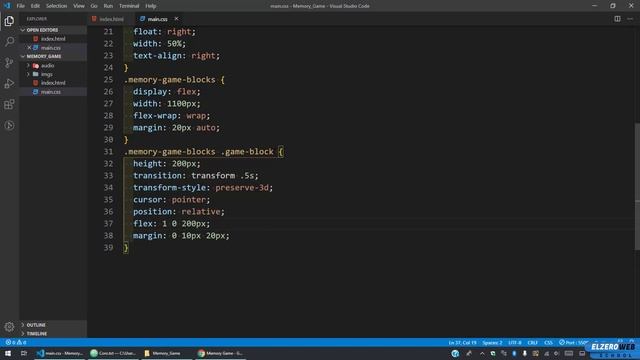This screenshot has height=360, width=640.
Task: Show hidden system tray icons
Action: tap(482, 353)
